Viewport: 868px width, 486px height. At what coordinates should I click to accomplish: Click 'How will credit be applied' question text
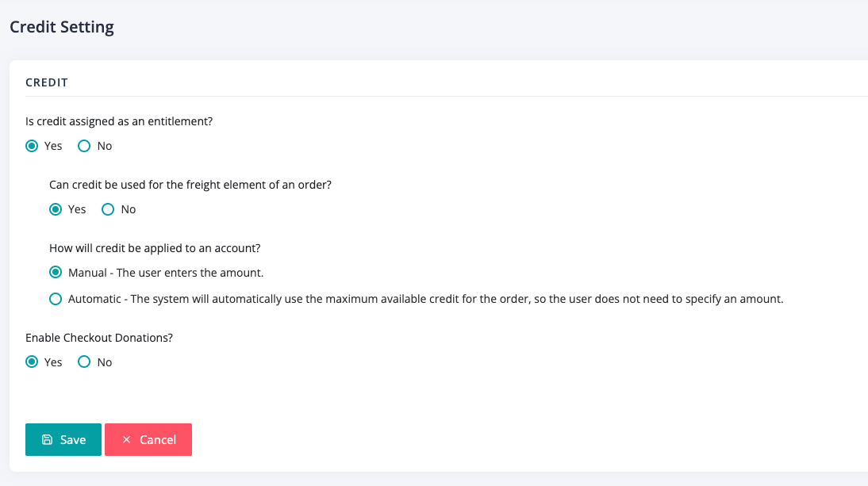(x=155, y=248)
